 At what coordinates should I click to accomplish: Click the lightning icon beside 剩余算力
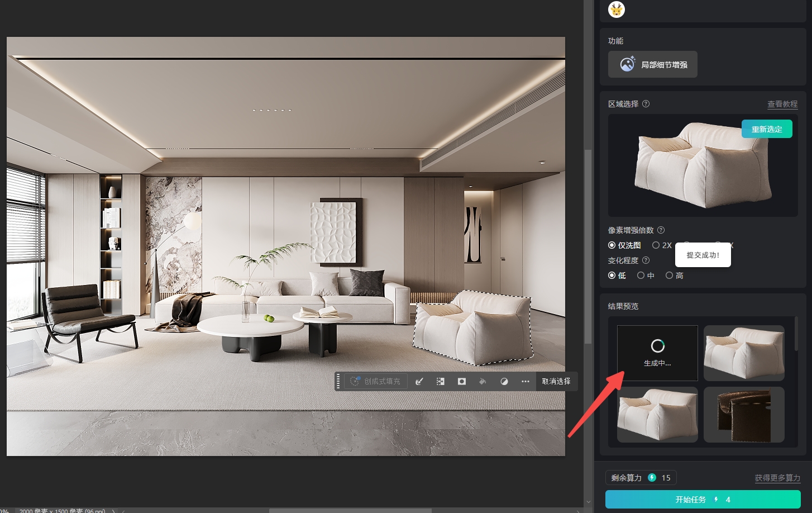click(652, 478)
